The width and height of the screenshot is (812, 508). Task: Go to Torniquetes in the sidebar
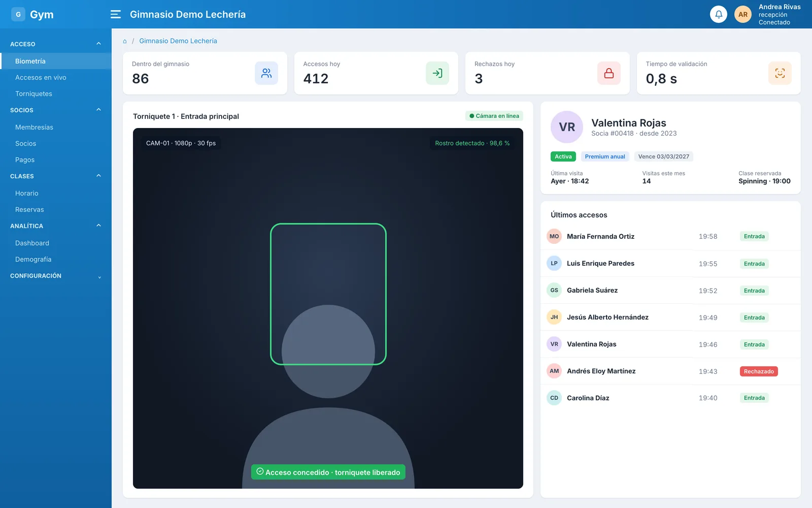point(56,93)
